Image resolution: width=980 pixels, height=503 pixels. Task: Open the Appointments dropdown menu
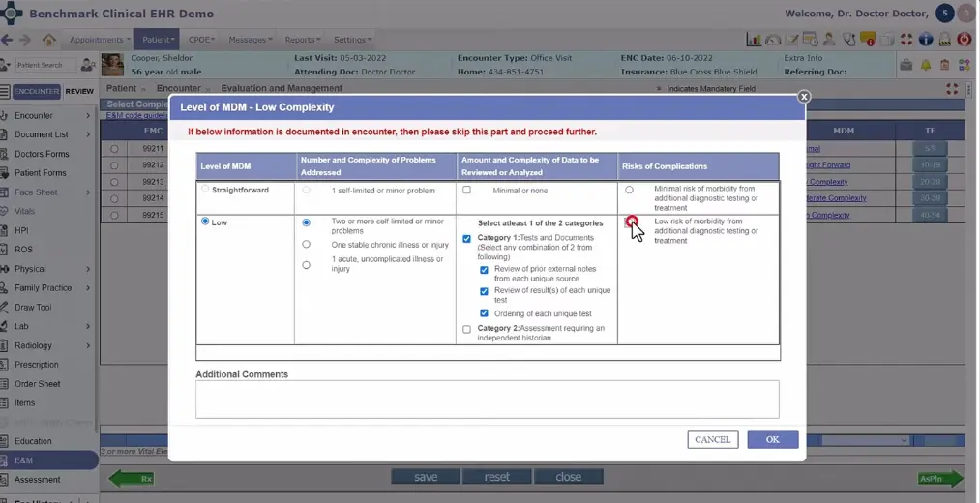tap(100, 40)
